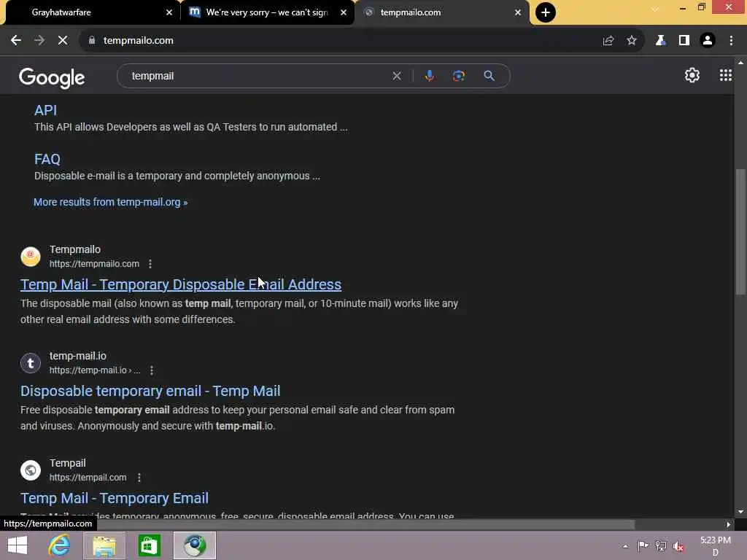This screenshot has width=747, height=560.
Task: Open More results from temp-mail.org
Action: [x=111, y=202]
